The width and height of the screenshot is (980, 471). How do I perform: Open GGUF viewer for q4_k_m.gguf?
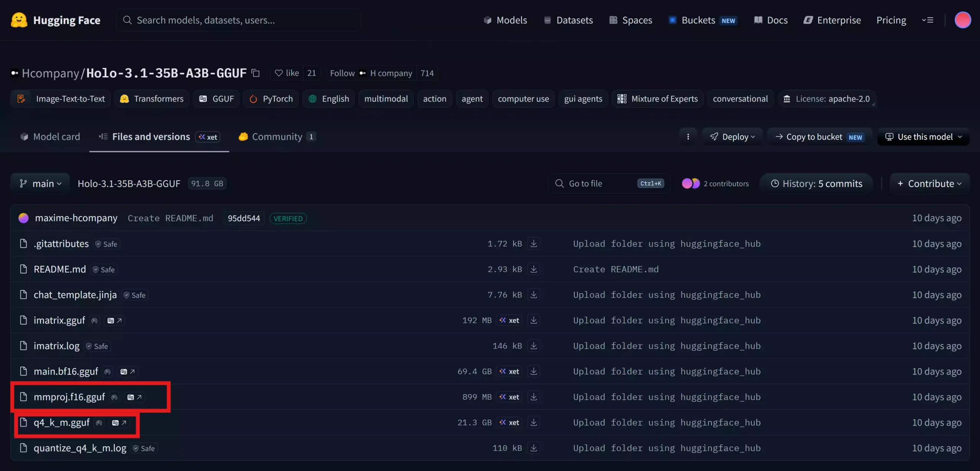pyautogui.click(x=119, y=423)
